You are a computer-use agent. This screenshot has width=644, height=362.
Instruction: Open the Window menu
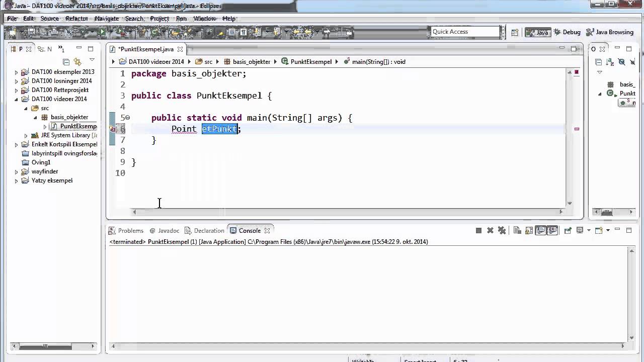205,19
